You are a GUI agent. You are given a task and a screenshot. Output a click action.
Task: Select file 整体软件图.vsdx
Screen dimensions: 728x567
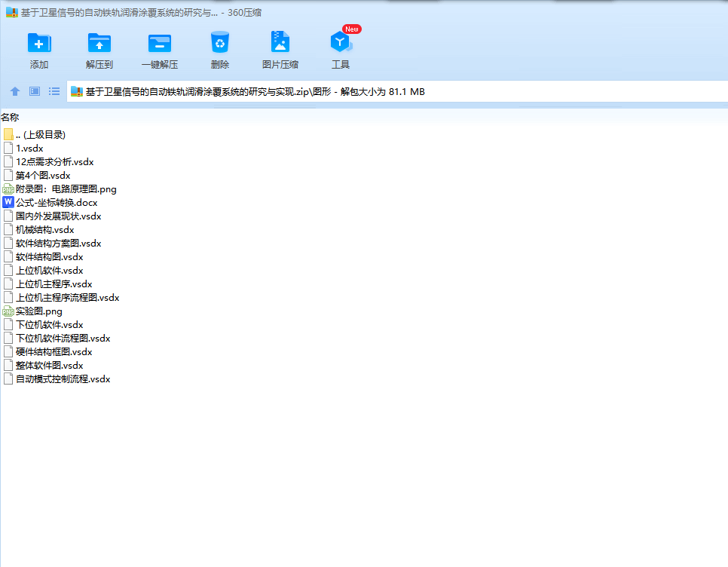[x=50, y=366]
